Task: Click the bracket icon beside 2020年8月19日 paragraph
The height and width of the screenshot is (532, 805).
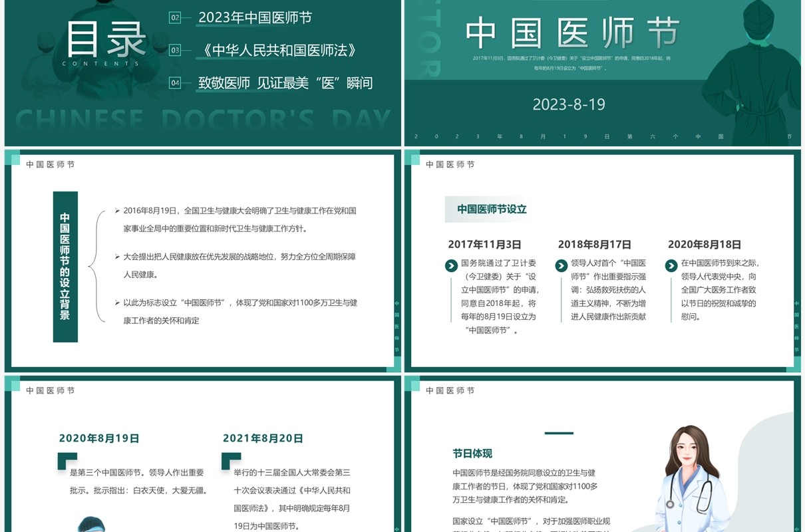Action: 67,461
